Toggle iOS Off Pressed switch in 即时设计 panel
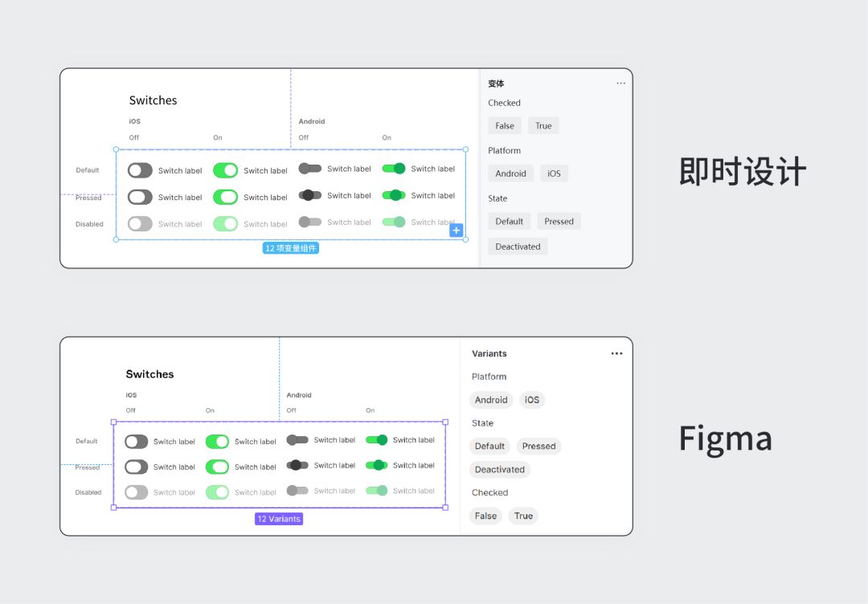 (140, 197)
